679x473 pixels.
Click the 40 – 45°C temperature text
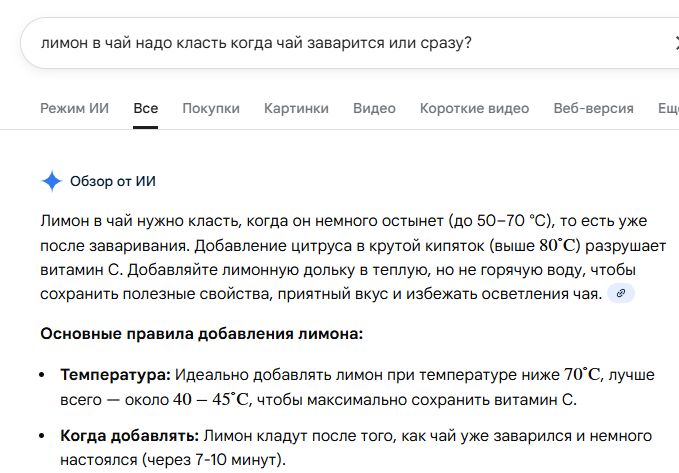tap(211, 399)
